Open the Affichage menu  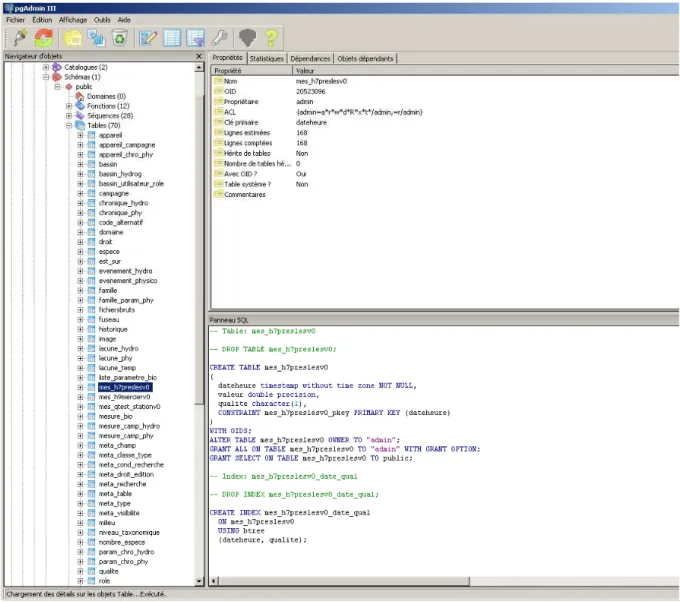tap(73, 20)
